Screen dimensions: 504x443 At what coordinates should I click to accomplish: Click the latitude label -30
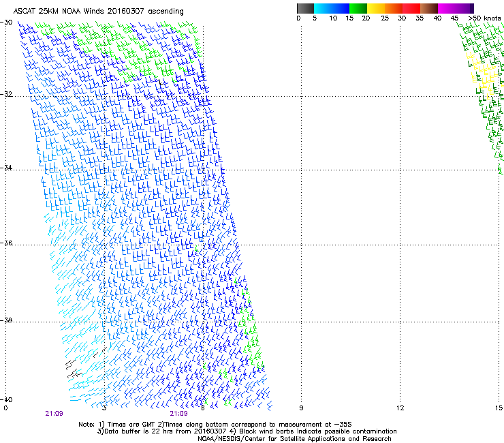point(6,22)
